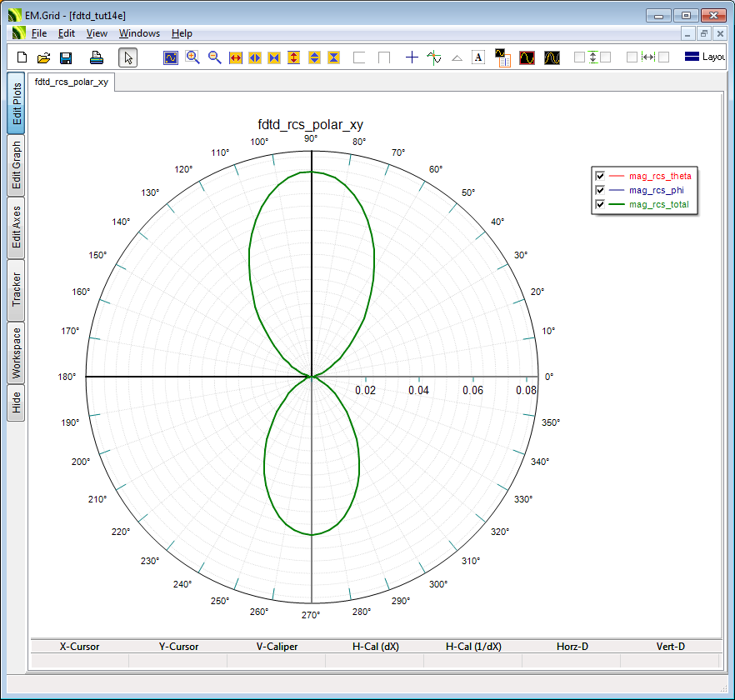This screenshot has width=735, height=700.
Task: Expand the Edit Axes side panel
Action: pyautogui.click(x=16, y=227)
